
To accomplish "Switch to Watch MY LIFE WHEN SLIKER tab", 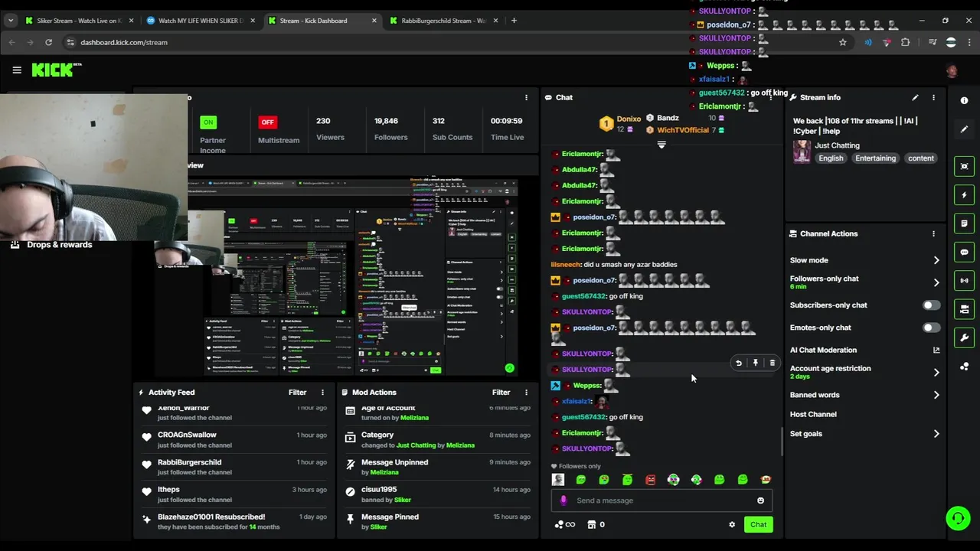I will click(x=201, y=21).
